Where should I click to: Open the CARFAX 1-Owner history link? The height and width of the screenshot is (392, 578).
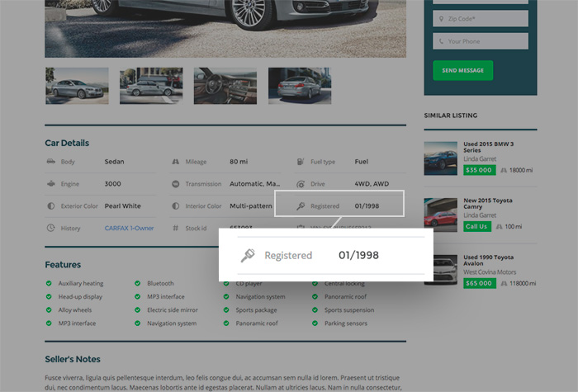(x=128, y=228)
